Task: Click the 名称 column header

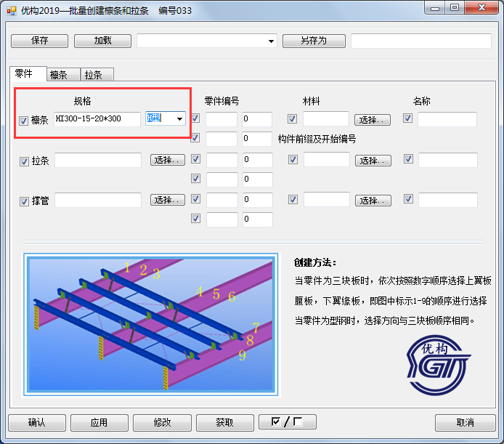Action: [421, 101]
